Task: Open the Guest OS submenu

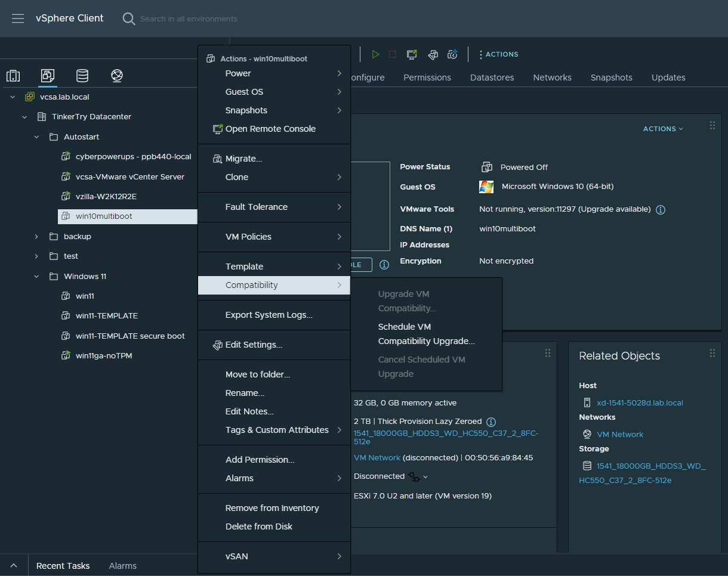Action: pyautogui.click(x=274, y=92)
